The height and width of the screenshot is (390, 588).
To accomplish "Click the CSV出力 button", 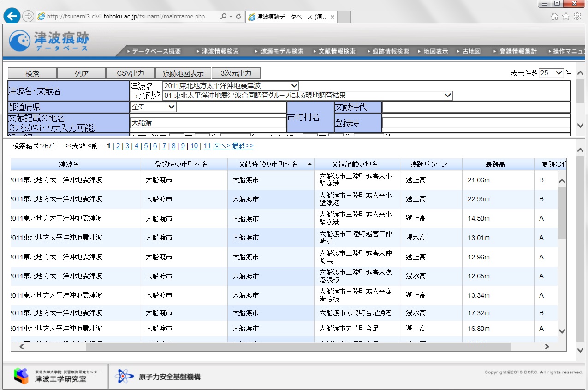I will click(131, 73).
